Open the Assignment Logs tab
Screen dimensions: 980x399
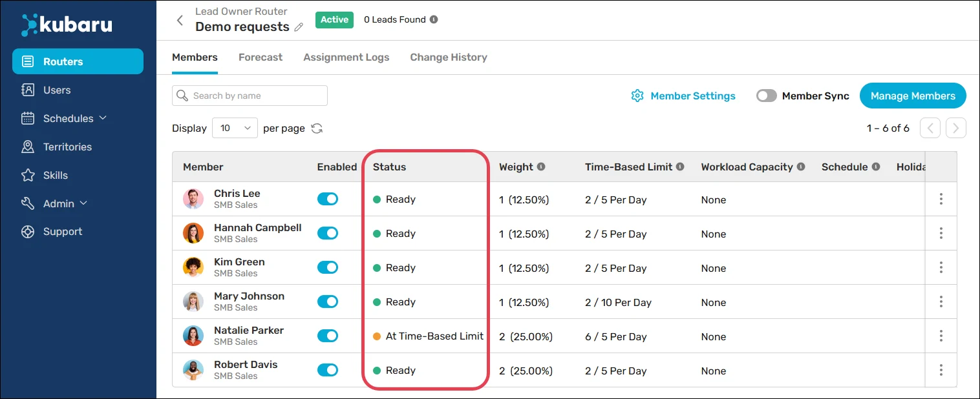[x=346, y=57]
